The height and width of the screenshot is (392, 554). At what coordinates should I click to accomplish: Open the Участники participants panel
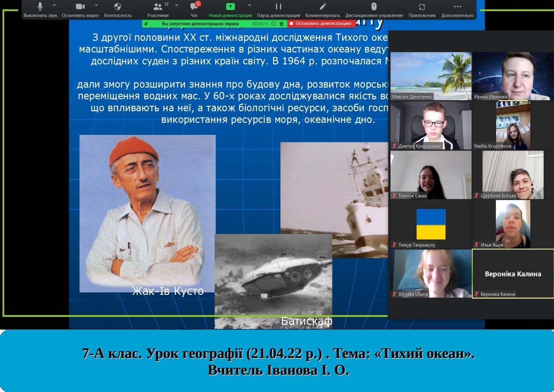(158, 7)
